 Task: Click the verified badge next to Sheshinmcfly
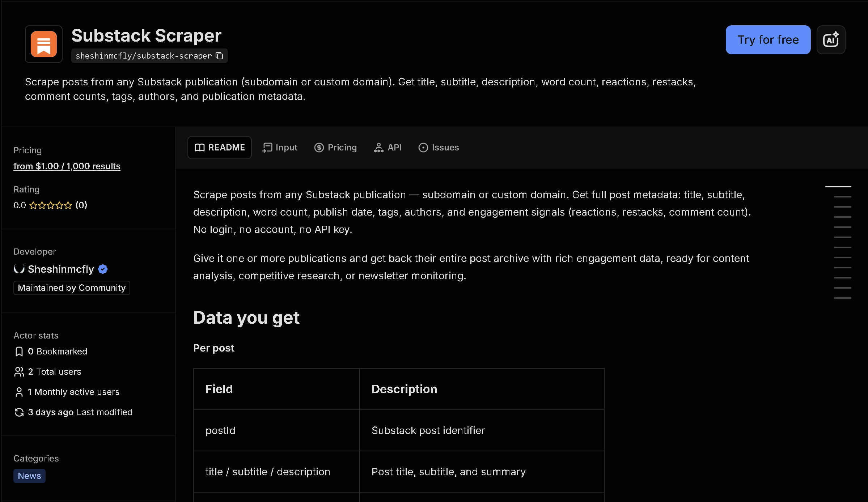pyautogui.click(x=103, y=269)
